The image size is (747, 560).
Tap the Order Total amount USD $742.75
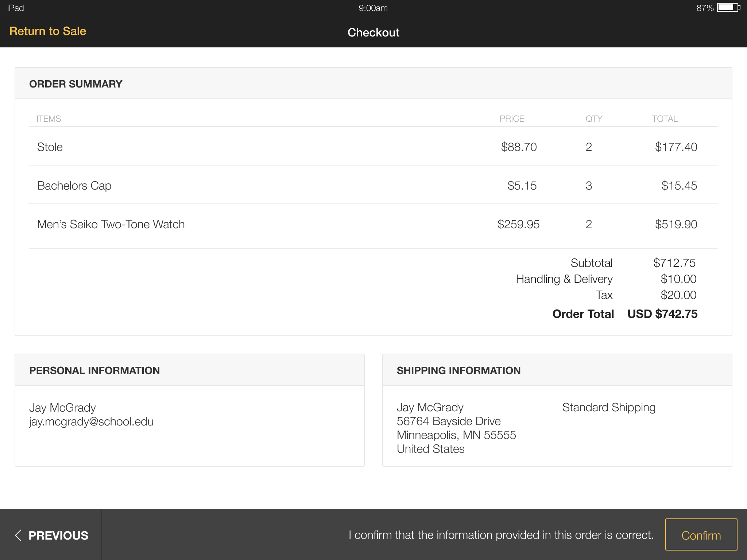click(662, 314)
